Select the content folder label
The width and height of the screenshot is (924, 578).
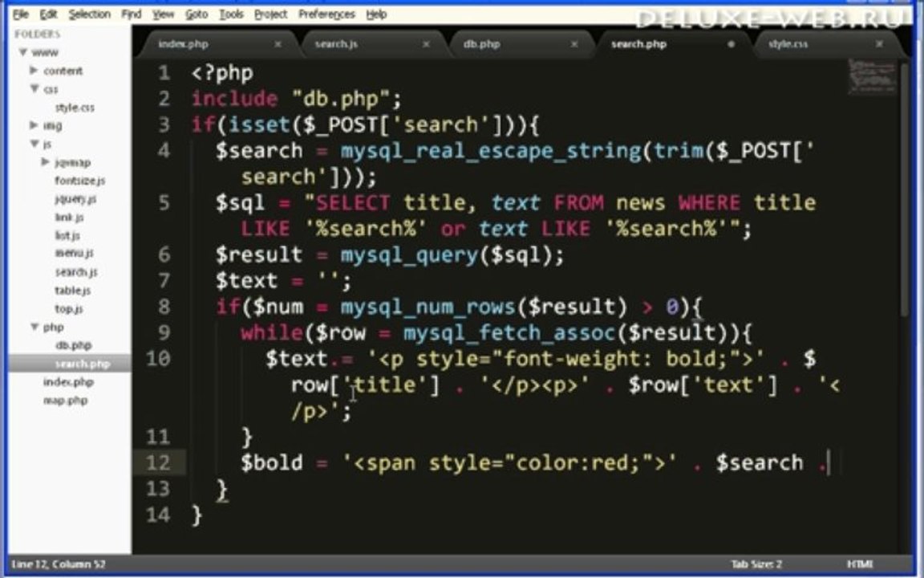click(x=63, y=71)
